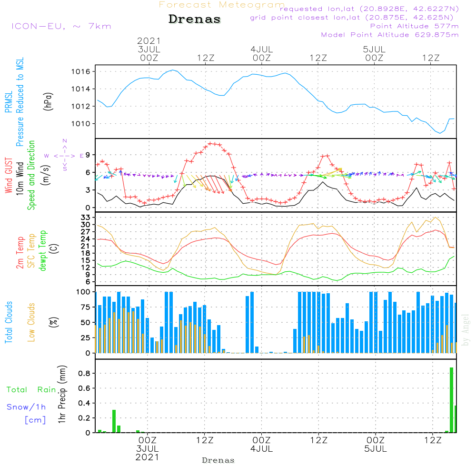Click the wind direction compass rose icon
Image resolution: width=476 pixels, height=476 pixels.
pos(64,156)
